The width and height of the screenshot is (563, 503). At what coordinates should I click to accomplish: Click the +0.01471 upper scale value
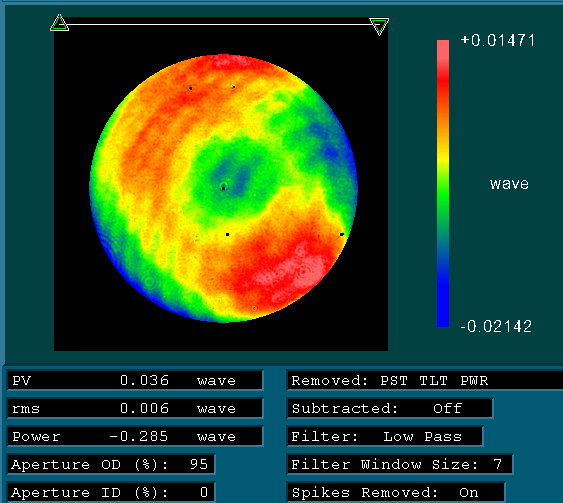[498, 41]
